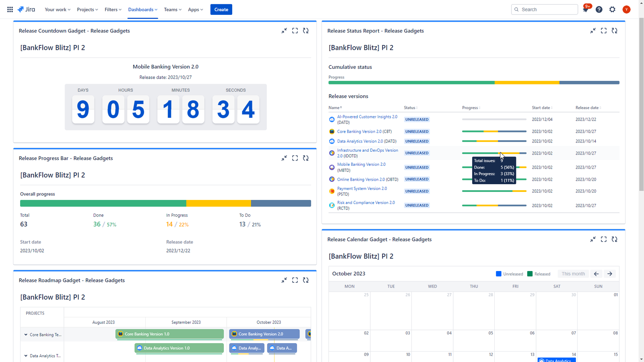
Task: Click the This month button
Action: (x=573, y=274)
